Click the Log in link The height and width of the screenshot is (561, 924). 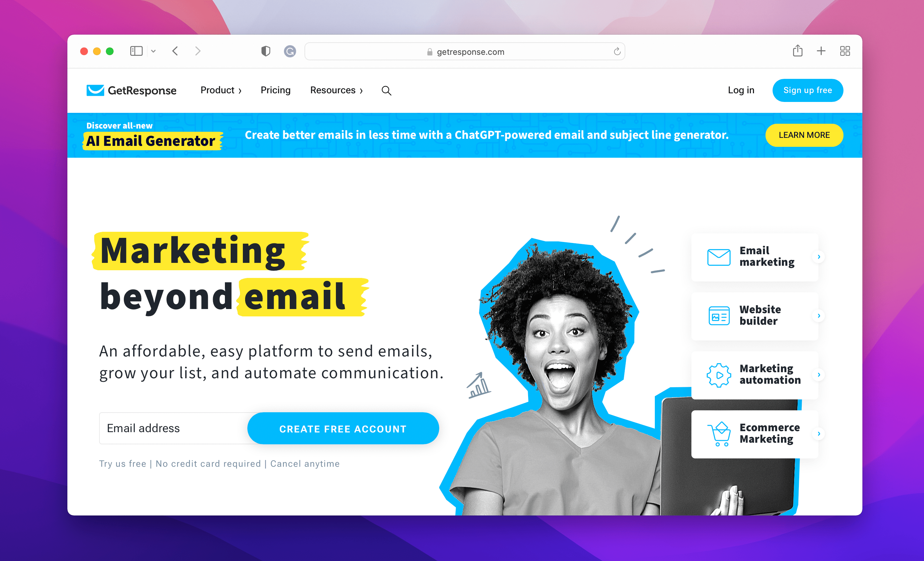[x=740, y=90]
